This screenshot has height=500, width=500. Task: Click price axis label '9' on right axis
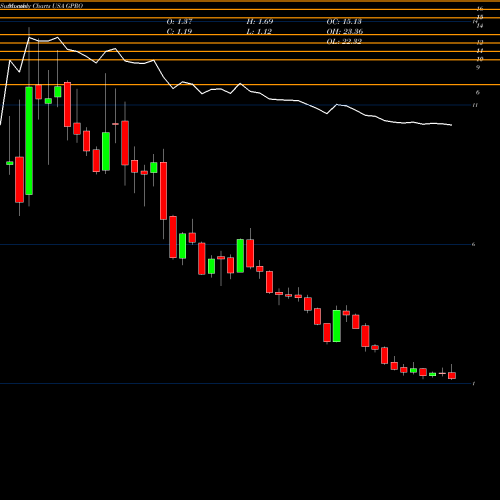(478, 68)
